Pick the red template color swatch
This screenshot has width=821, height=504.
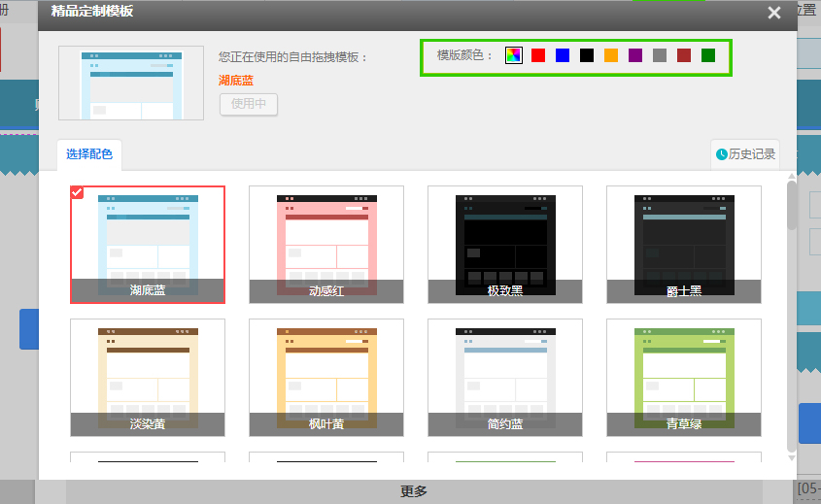pyautogui.click(x=538, y=55)
